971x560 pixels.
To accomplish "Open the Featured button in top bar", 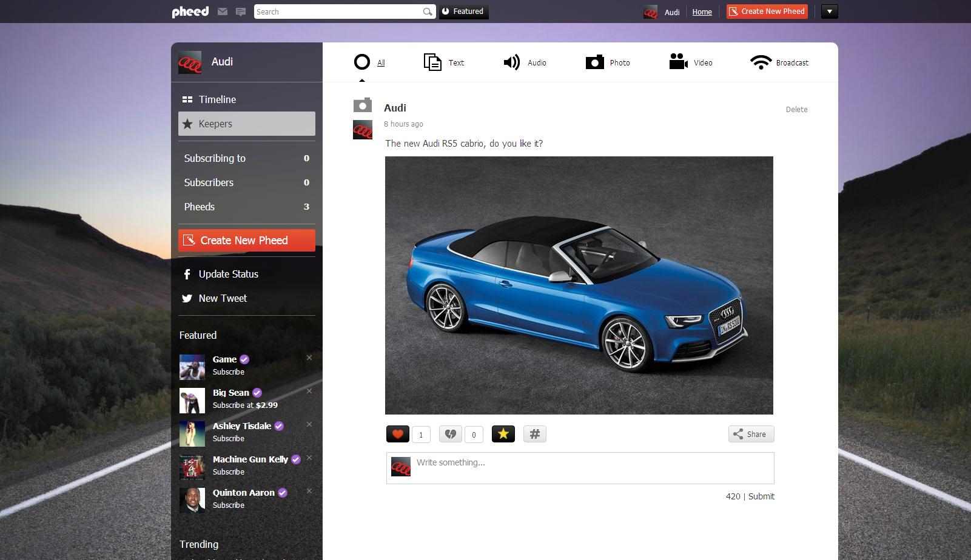I will click(464, 12).
